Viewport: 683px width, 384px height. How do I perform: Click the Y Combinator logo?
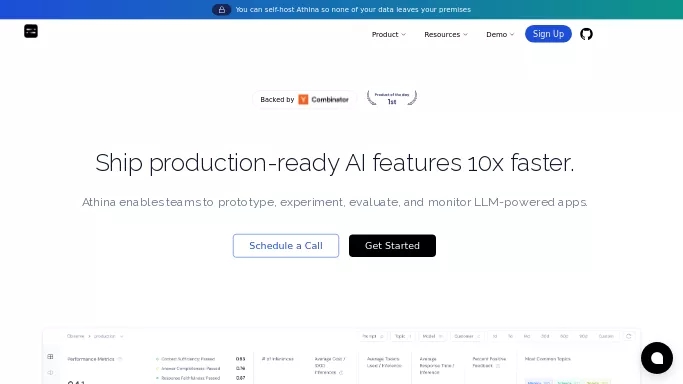click(x=303, y=100)
